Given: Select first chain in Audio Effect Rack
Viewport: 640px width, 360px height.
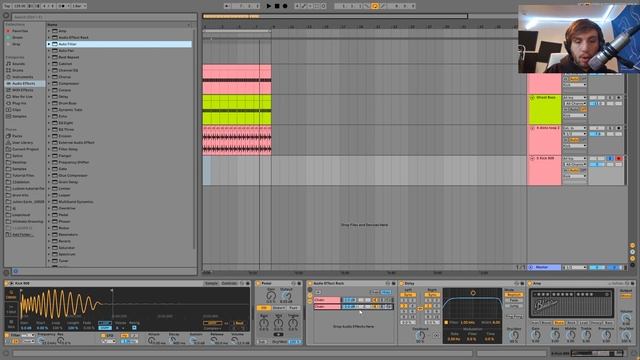Looking at the screenshot, I should click(x=327, y=300).
